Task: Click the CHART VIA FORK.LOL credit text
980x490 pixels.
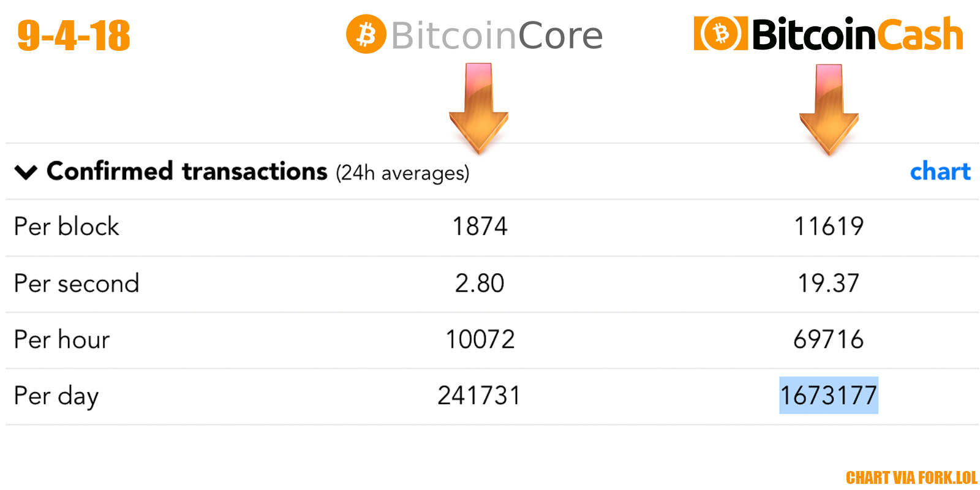Action: pos(911,478)
